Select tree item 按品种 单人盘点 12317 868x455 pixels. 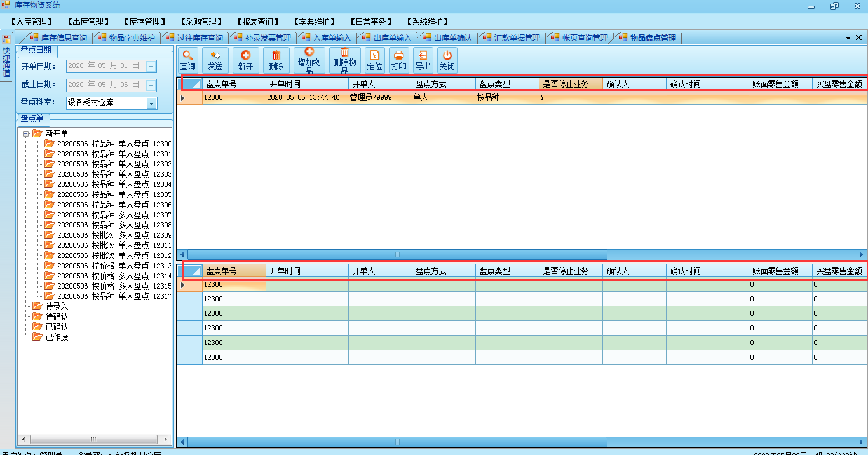pos(114,296)
